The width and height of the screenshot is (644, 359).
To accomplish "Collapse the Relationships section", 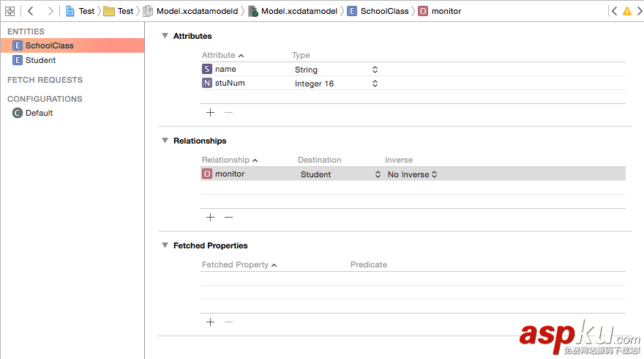I will pyautogui.click(x=165, y=141).
